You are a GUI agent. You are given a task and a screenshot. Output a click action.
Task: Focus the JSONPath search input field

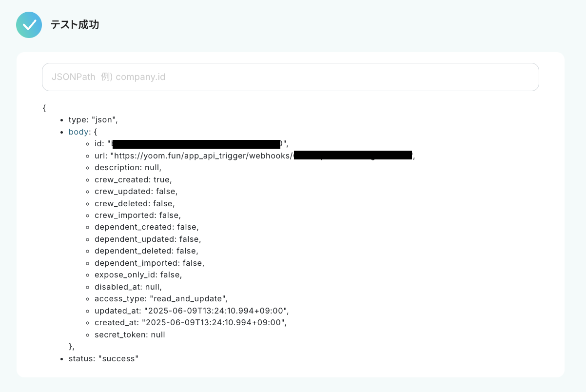tap(290, 77)
